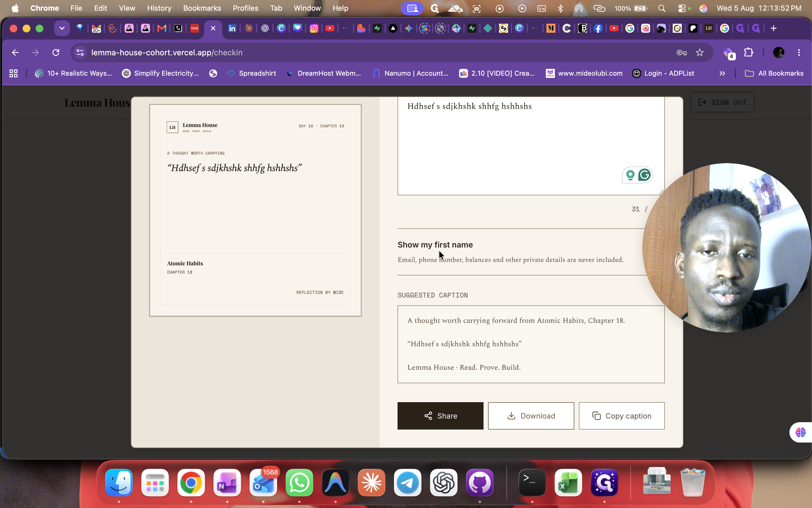Open the View menu
The height and width of the screenshot is (508, 812).
tap(127, 8)
